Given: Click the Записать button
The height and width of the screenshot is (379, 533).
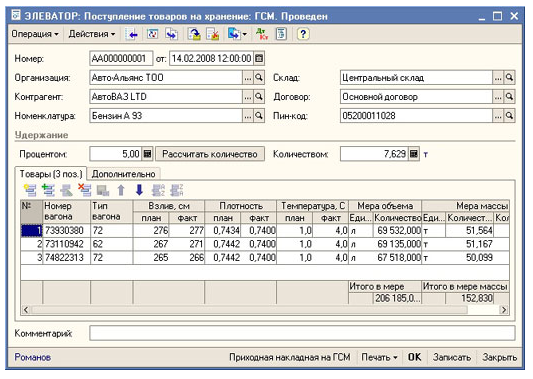Looking at the screenshot, I should pyautogui.click(x=452, y=357).
